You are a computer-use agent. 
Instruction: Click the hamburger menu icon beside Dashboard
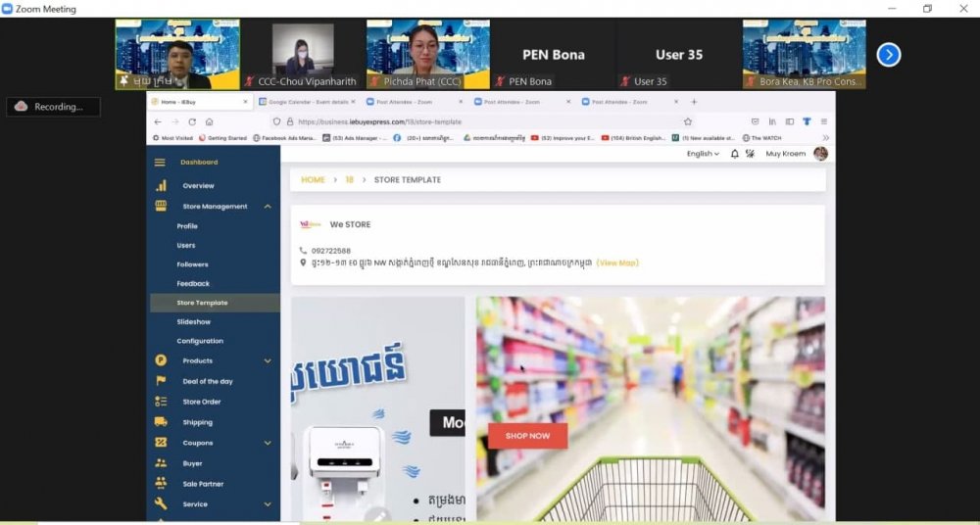pyautogui.click(x=161, y=162)
